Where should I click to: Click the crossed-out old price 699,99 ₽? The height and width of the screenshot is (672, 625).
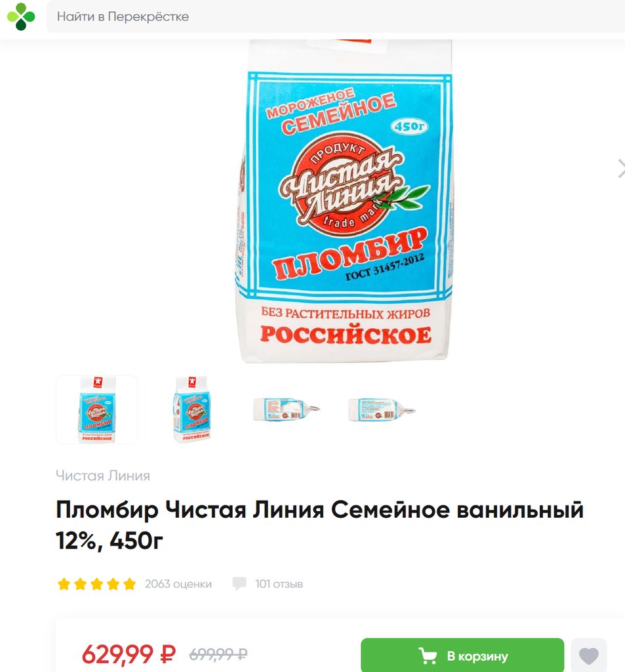[x=218, y=654]
